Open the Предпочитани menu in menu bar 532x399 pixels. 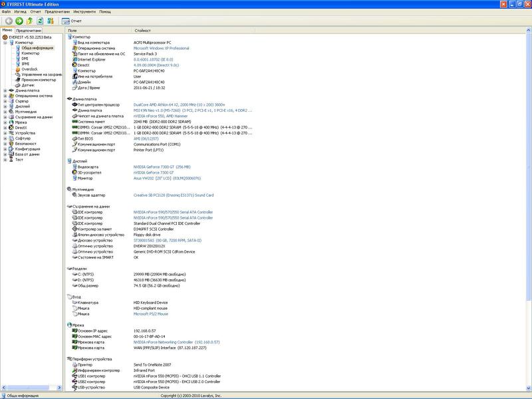click(57, 11)
